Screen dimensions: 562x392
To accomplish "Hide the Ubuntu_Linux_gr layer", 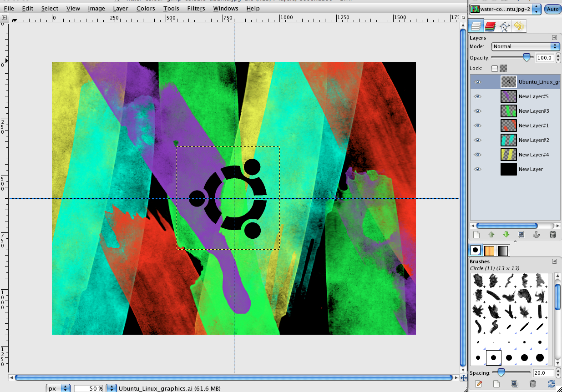I will tap(477, 82).
